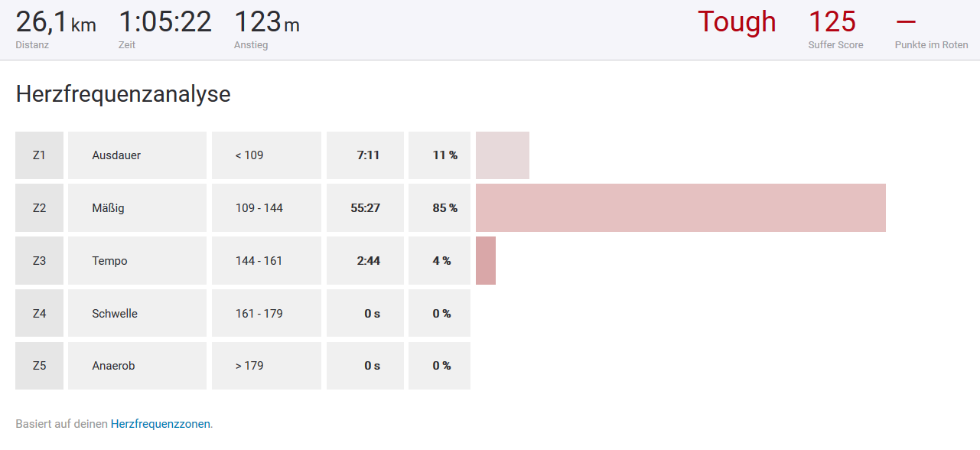Click the Z3 Tempo dark pink bar

[x=486, y=260]
